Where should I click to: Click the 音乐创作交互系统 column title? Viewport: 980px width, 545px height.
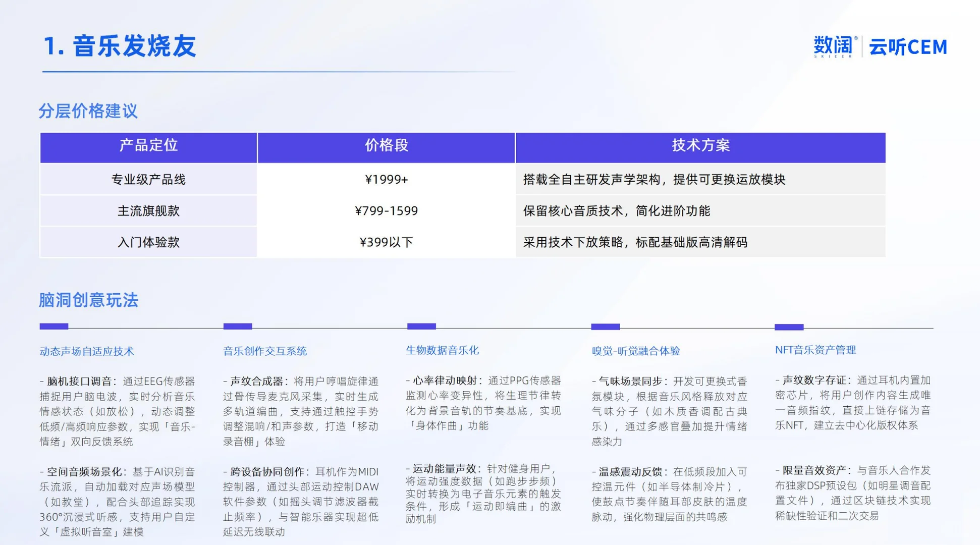(x=265, y=351)
